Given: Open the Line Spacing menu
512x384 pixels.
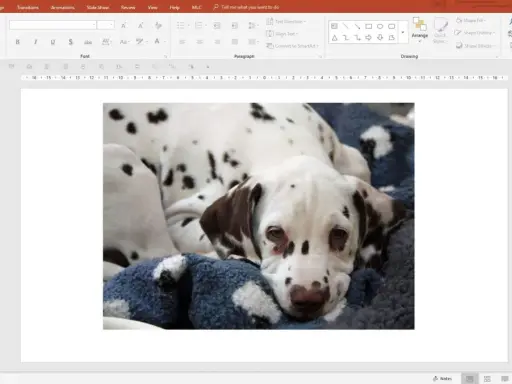Looking at the screenshot, I should coord(253,25).
